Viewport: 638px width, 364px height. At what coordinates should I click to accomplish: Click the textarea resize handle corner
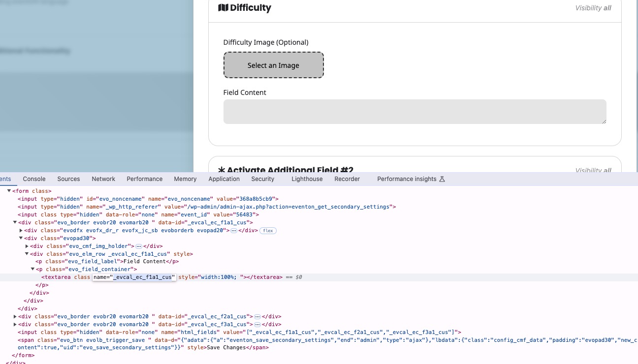pos(604,121)
